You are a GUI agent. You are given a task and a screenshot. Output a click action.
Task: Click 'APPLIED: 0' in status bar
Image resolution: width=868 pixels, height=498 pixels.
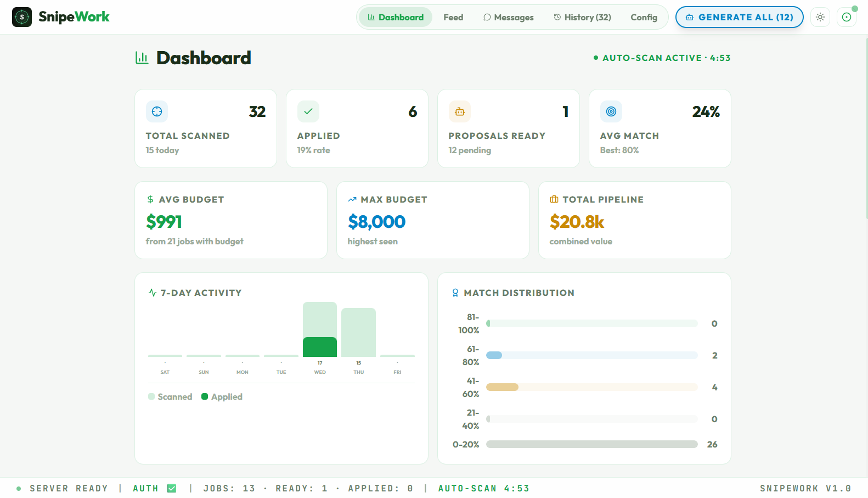[381, 488]
